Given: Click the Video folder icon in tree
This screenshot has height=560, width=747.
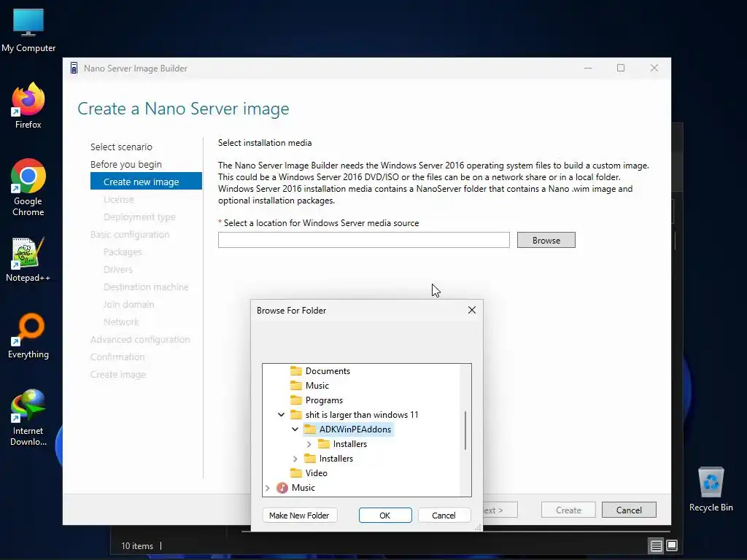Looking at the screenshot, I should [296, 472].
